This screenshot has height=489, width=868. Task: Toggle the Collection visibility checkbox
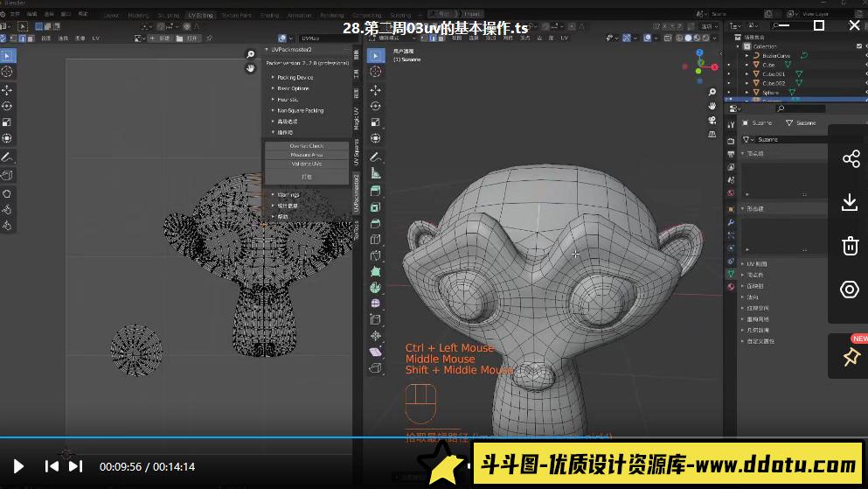tap(858, 46)
